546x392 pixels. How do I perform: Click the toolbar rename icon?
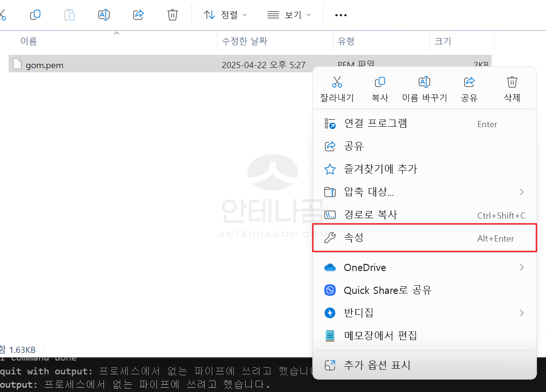(x=104, y=15)
